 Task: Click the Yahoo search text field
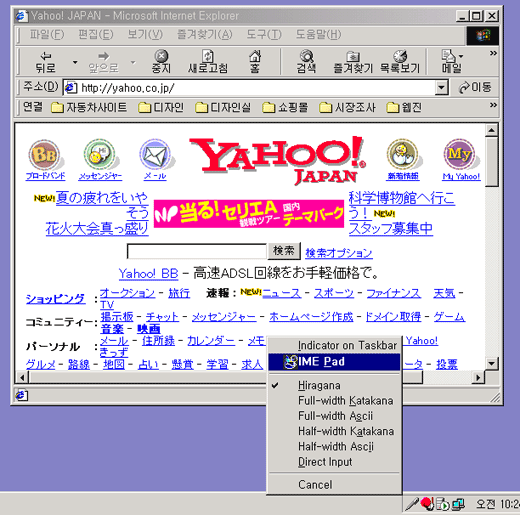[x=197, y=251]
